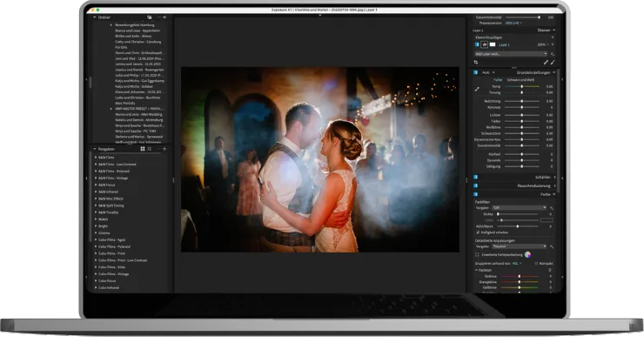Enable the Kompakt checkbox

pyautogui.click(x=536, y=264)
